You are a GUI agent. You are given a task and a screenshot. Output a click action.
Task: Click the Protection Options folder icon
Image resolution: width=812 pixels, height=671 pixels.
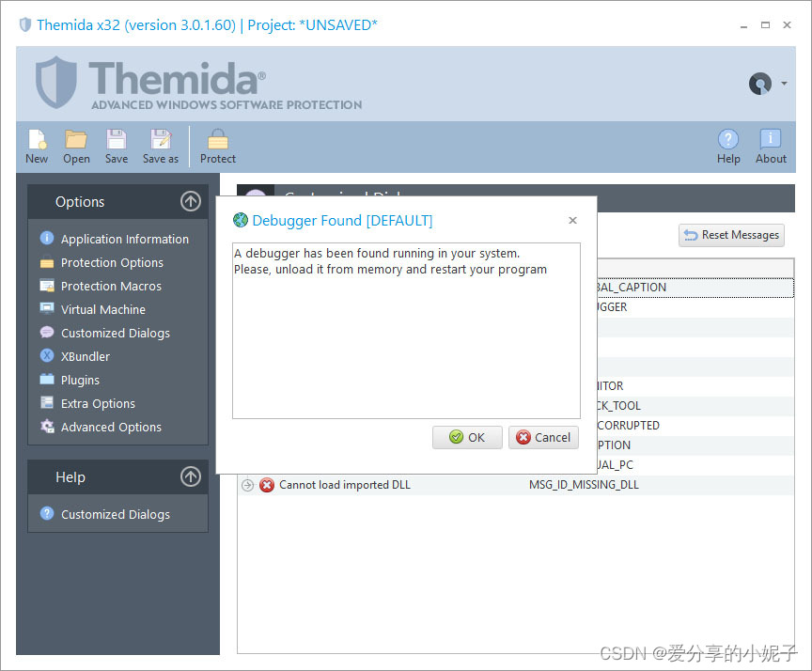47,262
